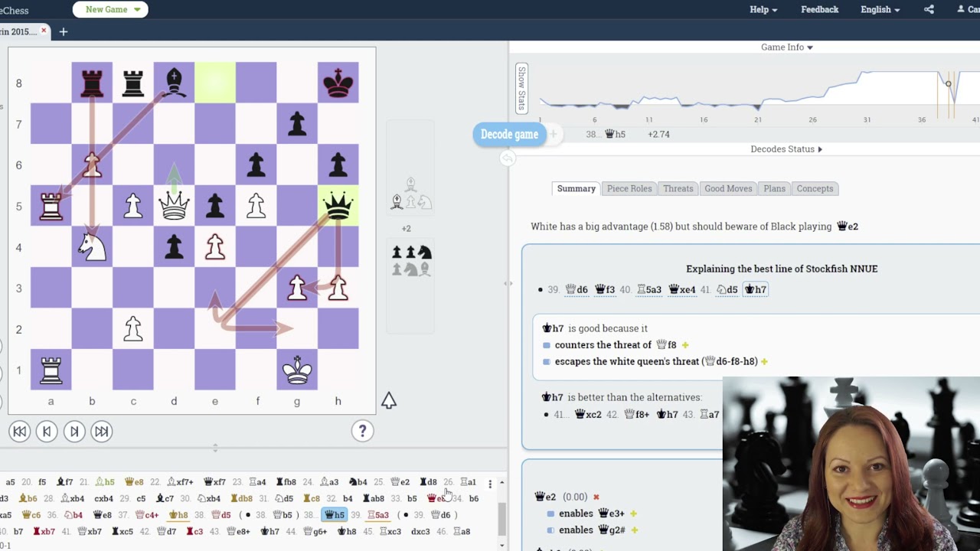Click the white rook on a5
This screenshot has height=551, width=980.
[x=51, y=206]
